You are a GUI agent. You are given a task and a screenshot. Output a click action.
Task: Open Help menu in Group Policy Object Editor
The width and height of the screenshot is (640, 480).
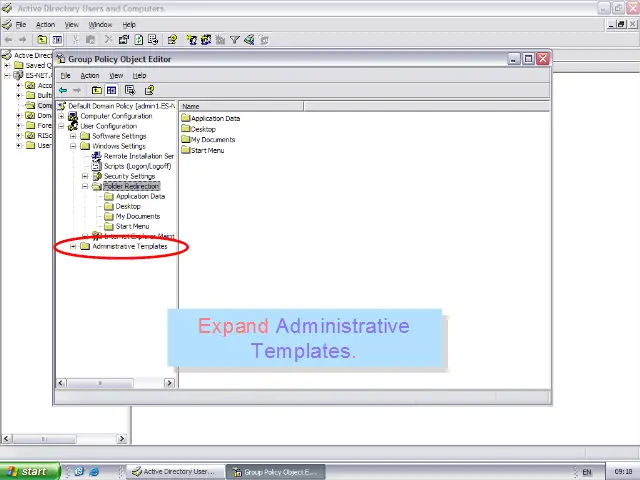coord(139,76)
